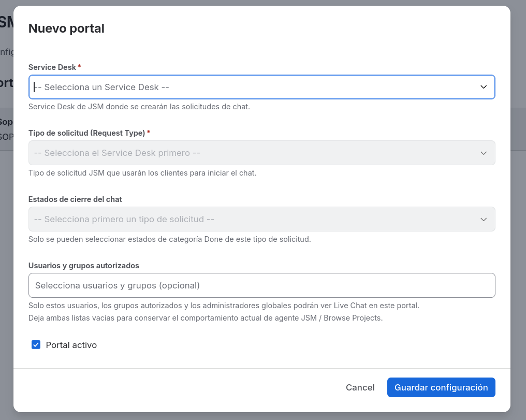Click the Usuarios y grupos autorizados label

(x=83, y=266)
